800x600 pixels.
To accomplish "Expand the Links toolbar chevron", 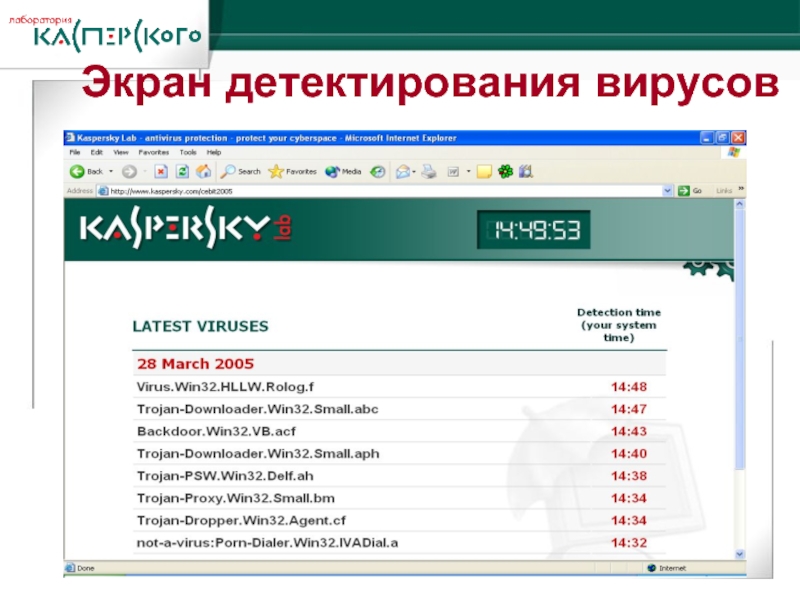I will coord(741,189).
